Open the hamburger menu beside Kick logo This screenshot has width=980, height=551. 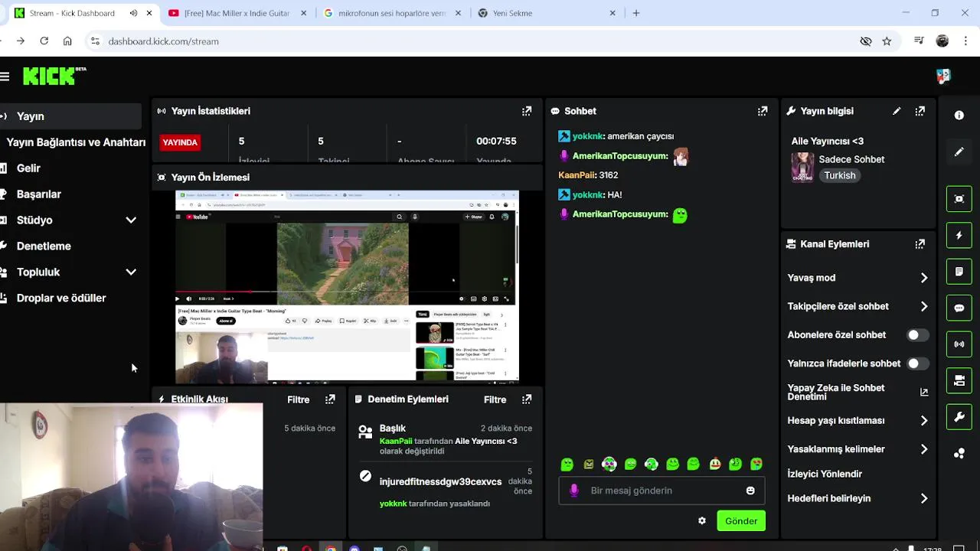tap(5, 76)
